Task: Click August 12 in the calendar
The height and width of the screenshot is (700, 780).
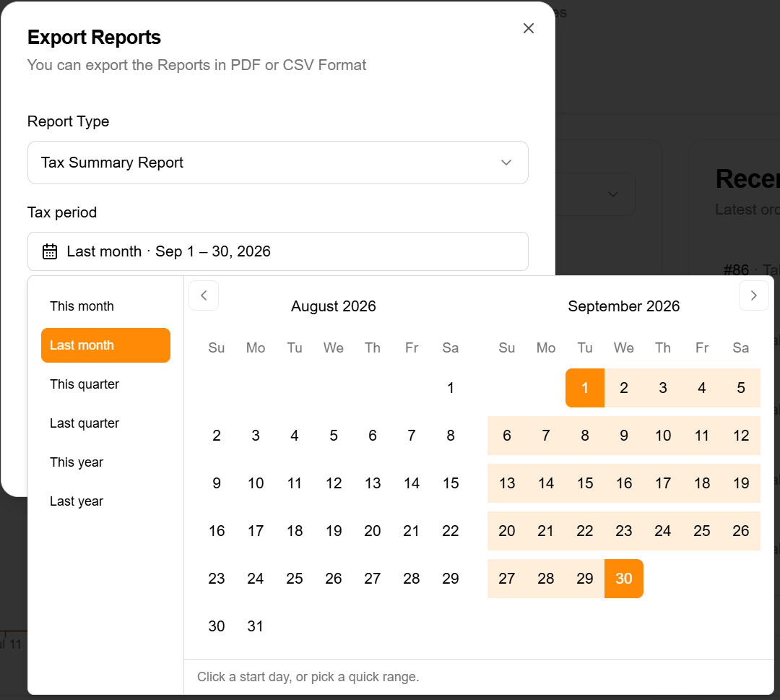Action: click(x=334, y=483)
